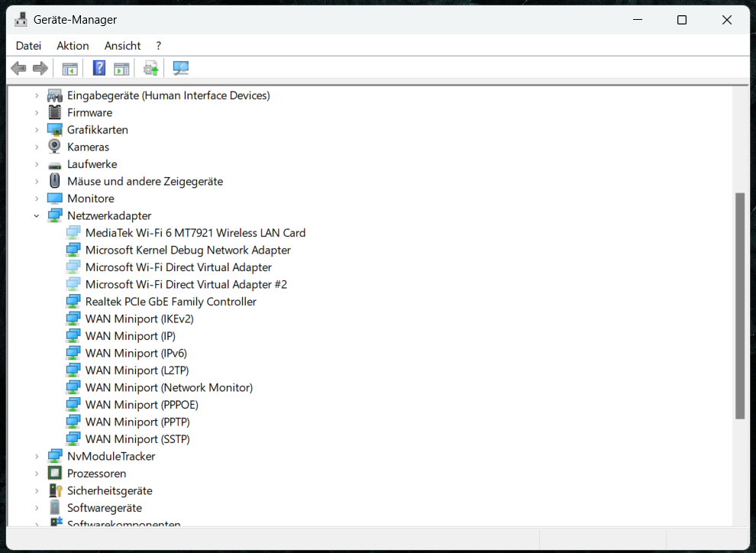
Task: Expand the Monitore node
Action: [37, 199]
